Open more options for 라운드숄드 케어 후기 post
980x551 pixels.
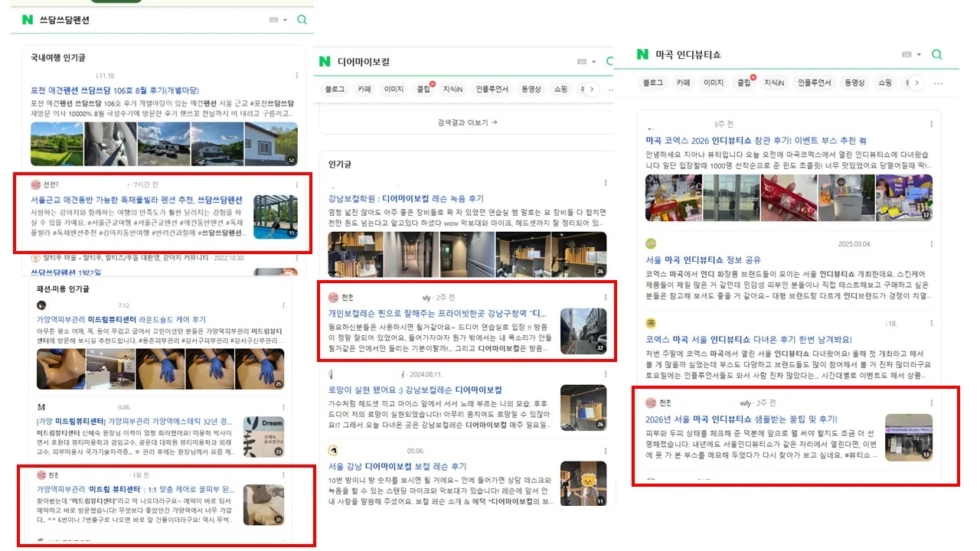pyautogui.click(x=283, y=305)
